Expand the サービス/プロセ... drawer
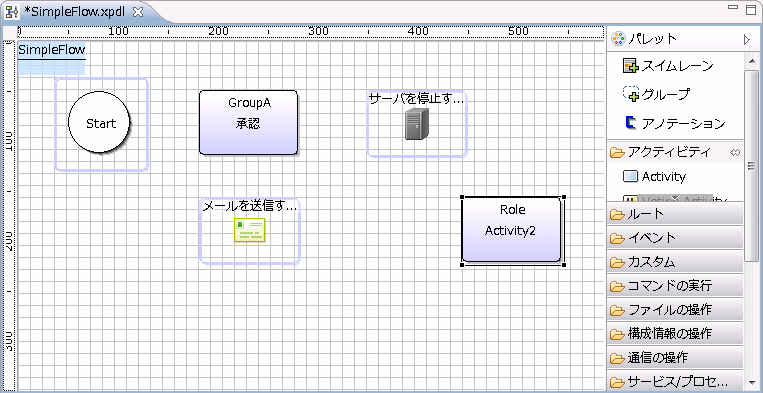 pyautogui.click(x=674, y=381)
